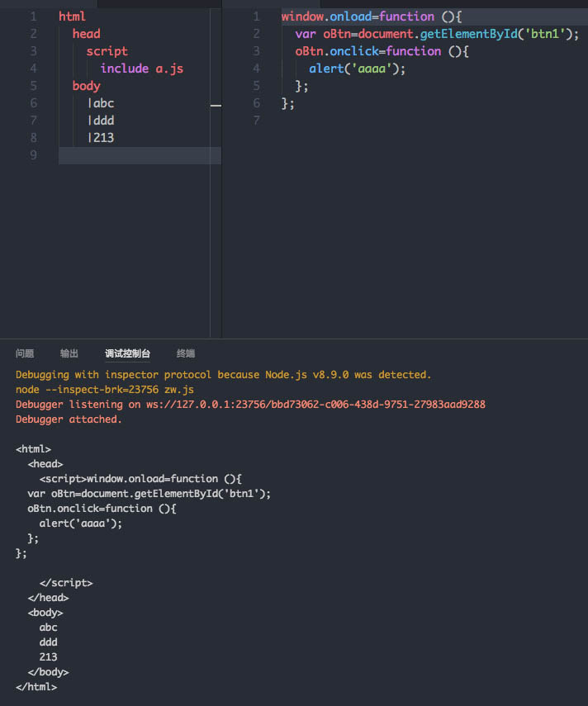Place cursor on the 'head' line
Viewport: 588px width, 706px height.
tap(86, 34)
